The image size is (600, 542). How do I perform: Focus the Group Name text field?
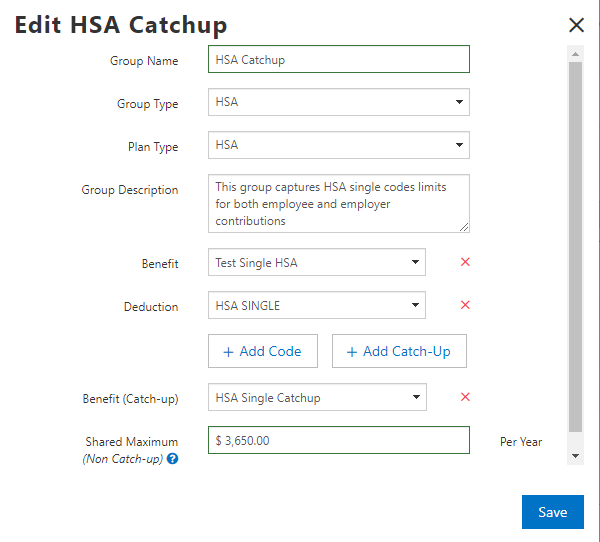tap(339, 60)
